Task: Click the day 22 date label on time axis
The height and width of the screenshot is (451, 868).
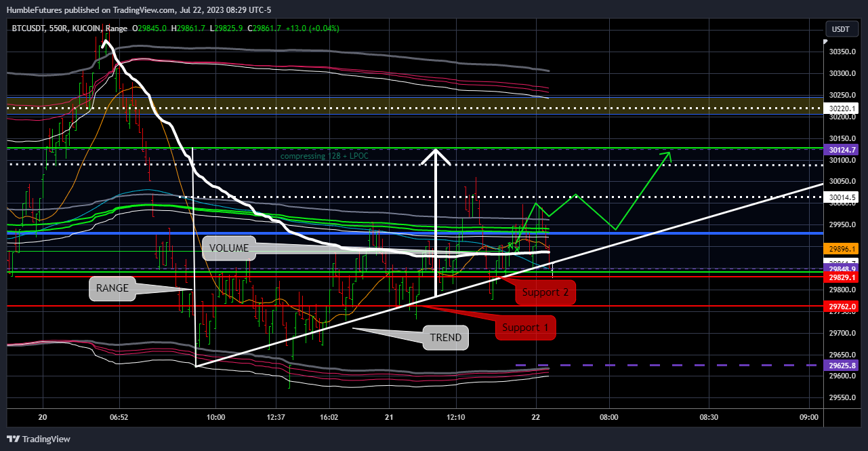Action: [x=535, y=418]
